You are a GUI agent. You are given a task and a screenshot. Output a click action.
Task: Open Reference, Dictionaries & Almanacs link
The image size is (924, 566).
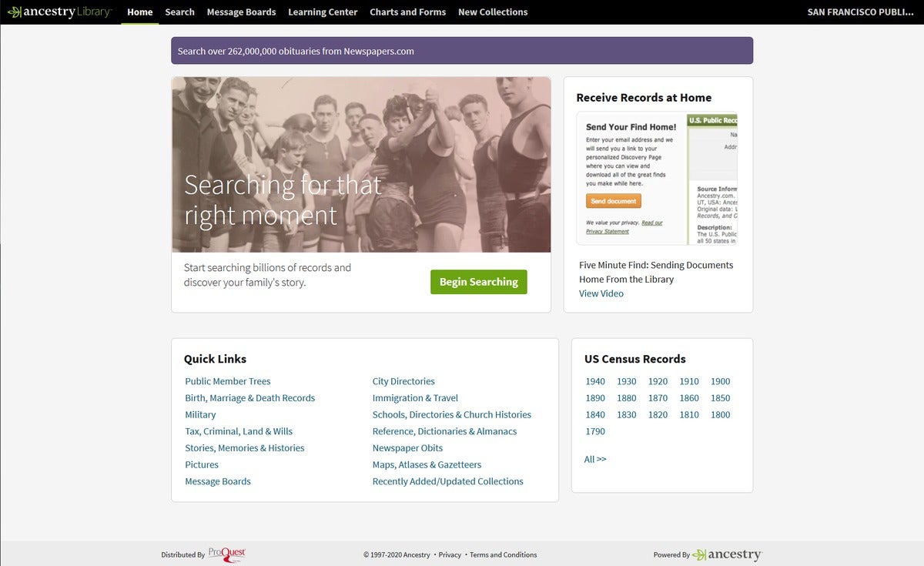[445, 431]
